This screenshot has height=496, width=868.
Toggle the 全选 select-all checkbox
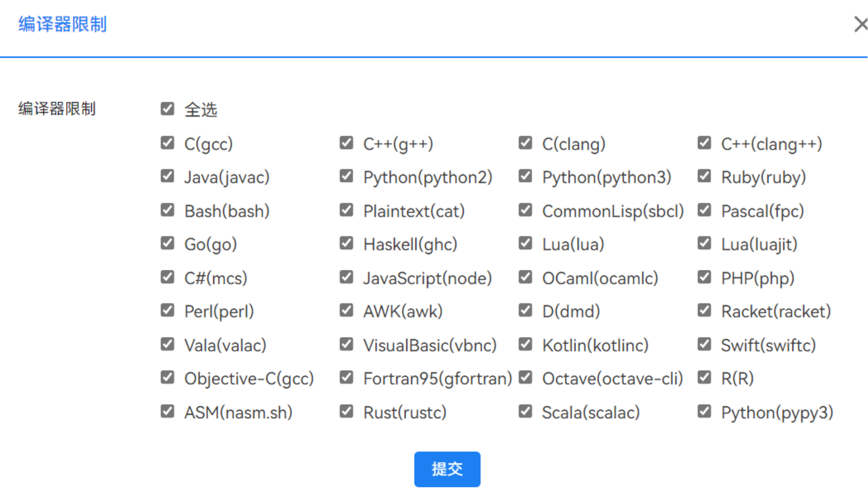(167, 109)
